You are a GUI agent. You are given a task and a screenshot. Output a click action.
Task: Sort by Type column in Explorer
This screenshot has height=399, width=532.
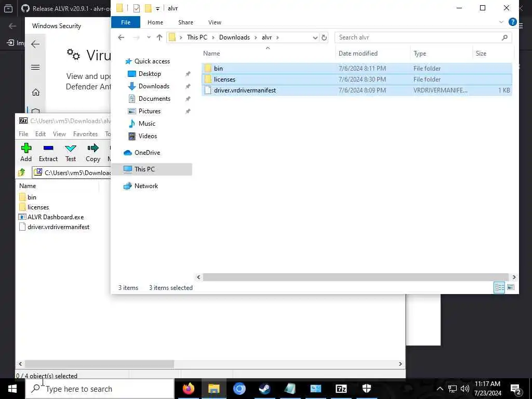tap(420, 54)
